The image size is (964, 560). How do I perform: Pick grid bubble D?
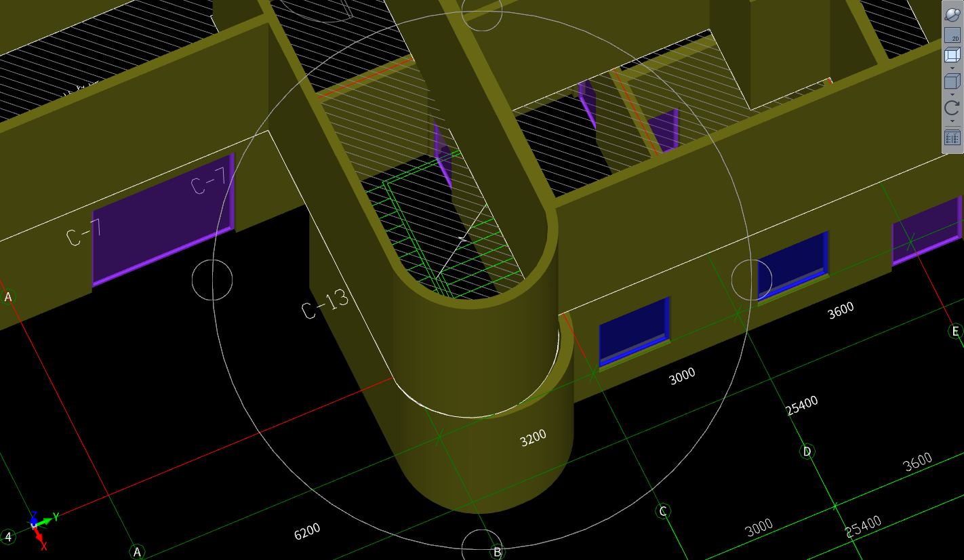pyautogui.click(x=807, y=452)
